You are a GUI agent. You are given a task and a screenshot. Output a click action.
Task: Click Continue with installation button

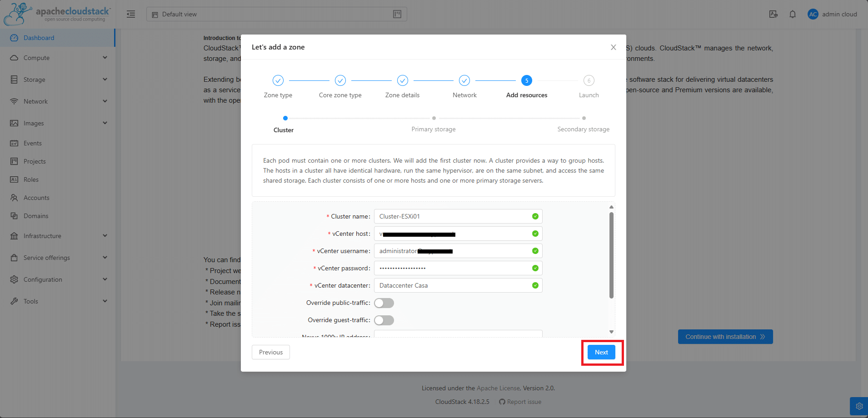point(725,337)
